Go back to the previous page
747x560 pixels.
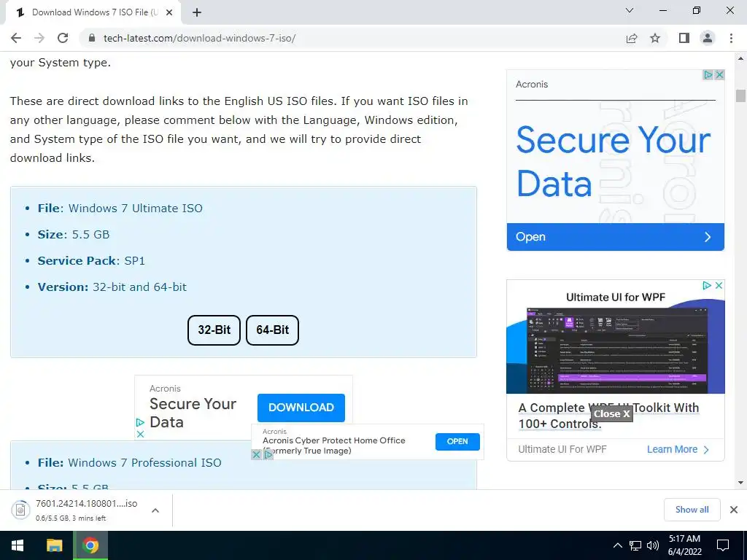[x=16, y=38]
